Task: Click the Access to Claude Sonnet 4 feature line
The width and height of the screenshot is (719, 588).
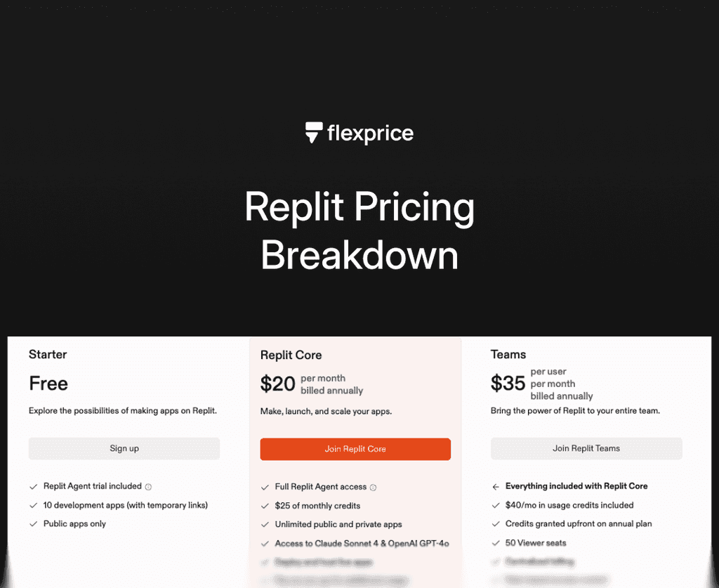Action: (x=360, y=543)
